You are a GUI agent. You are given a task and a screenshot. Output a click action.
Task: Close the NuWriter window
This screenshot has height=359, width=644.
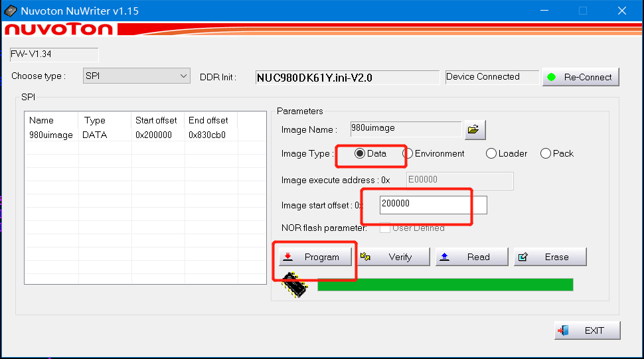[622, 11]
